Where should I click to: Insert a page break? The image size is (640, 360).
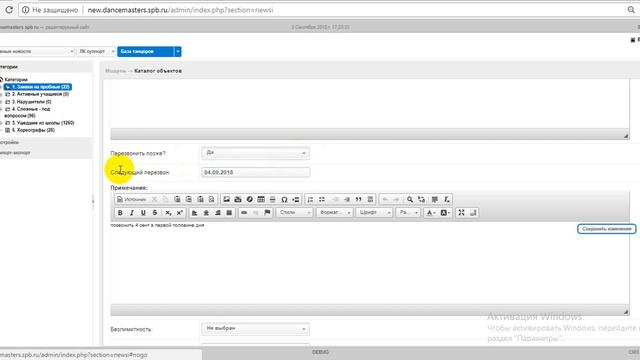296,199
